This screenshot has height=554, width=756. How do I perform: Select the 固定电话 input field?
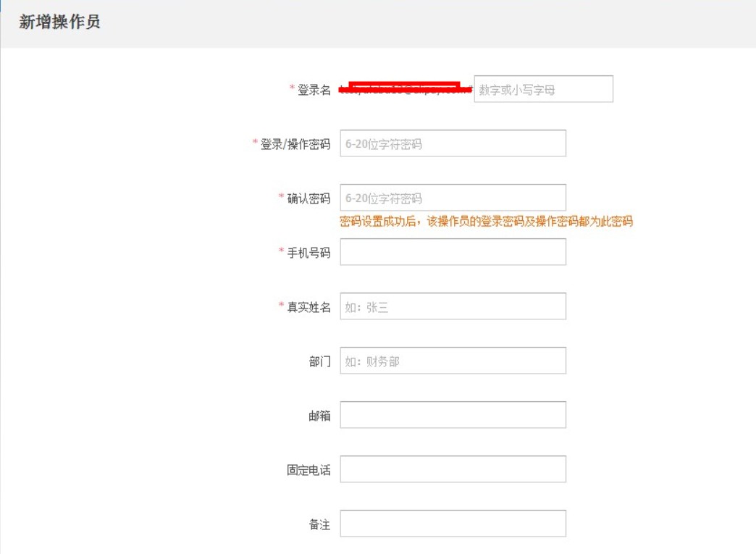[x=453, y=469]
